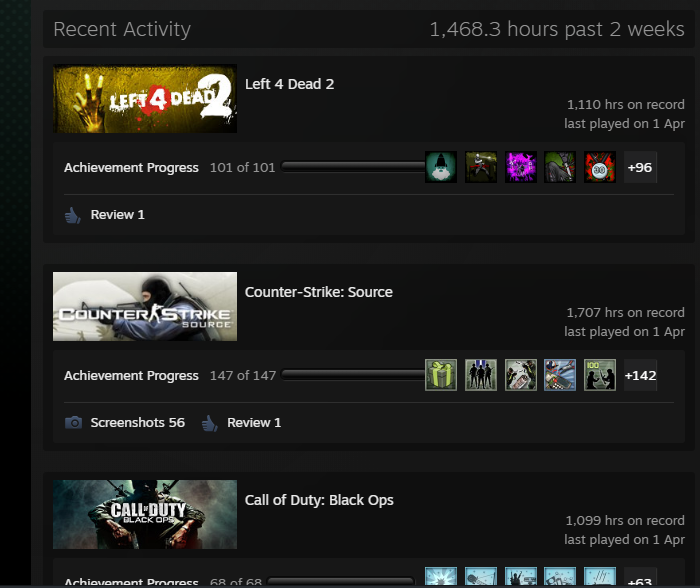This screenshot has height=588, width=700.
Task: Click the 101 of 101 achievement count
Action: point(242,167)
